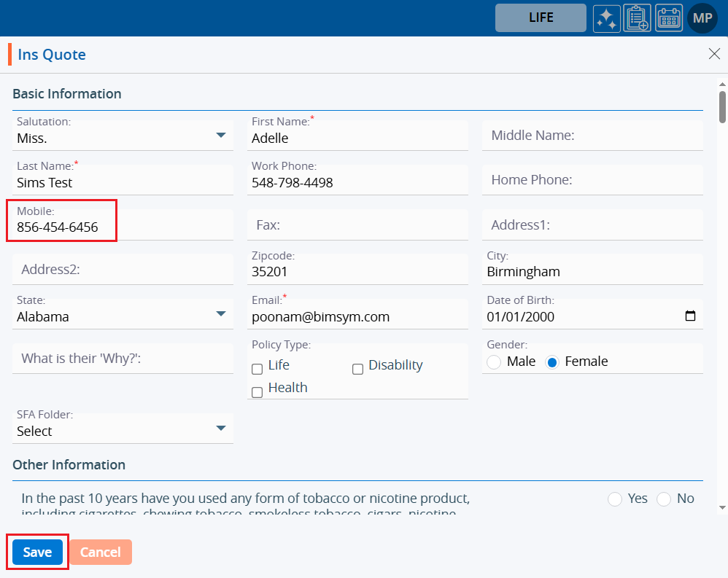Select Yes for tobacco use question
The height and width of the screenshot is (578, 728).
point(615,499)
